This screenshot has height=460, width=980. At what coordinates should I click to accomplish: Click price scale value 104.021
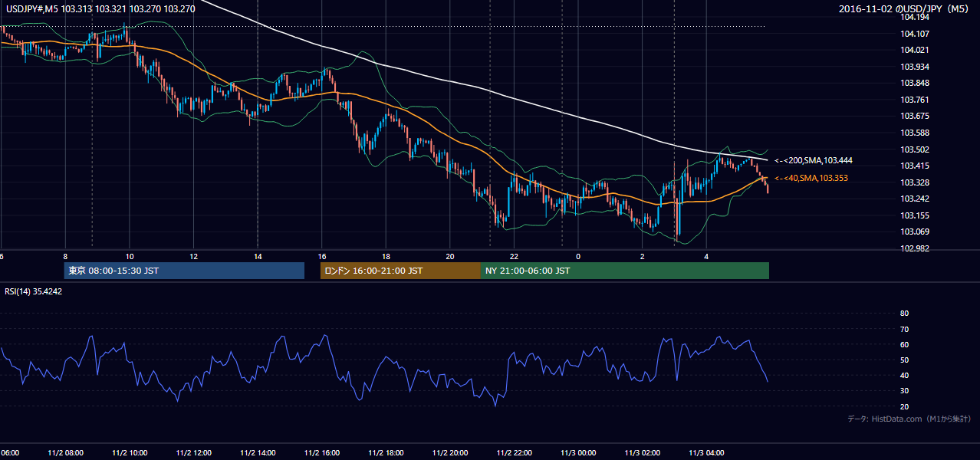coord(915,50)
